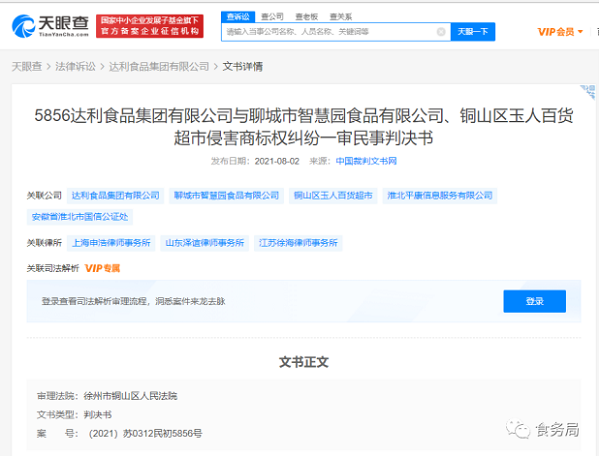Open the VIP会员 dropdown menu
This screenshot has height=456, width=600.
(560, 32)
